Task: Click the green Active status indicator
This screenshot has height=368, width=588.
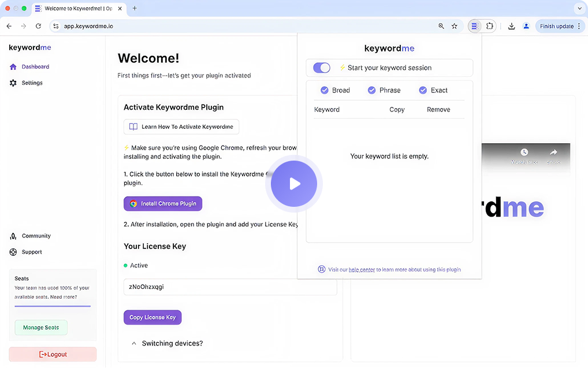Action: click(125, 266)
